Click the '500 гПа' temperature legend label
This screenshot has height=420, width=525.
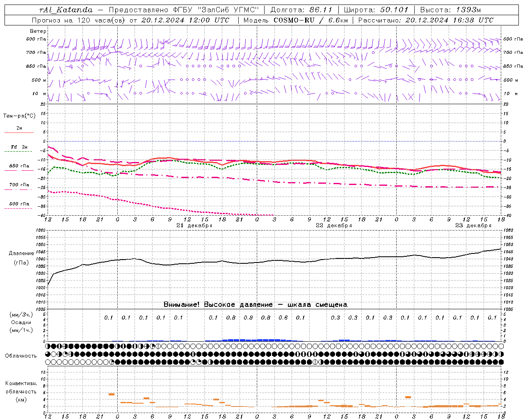click(19, 204)
